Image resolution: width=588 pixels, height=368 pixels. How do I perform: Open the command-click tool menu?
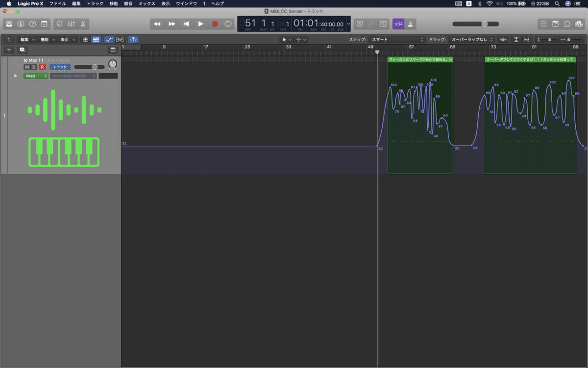coord(301,39)
